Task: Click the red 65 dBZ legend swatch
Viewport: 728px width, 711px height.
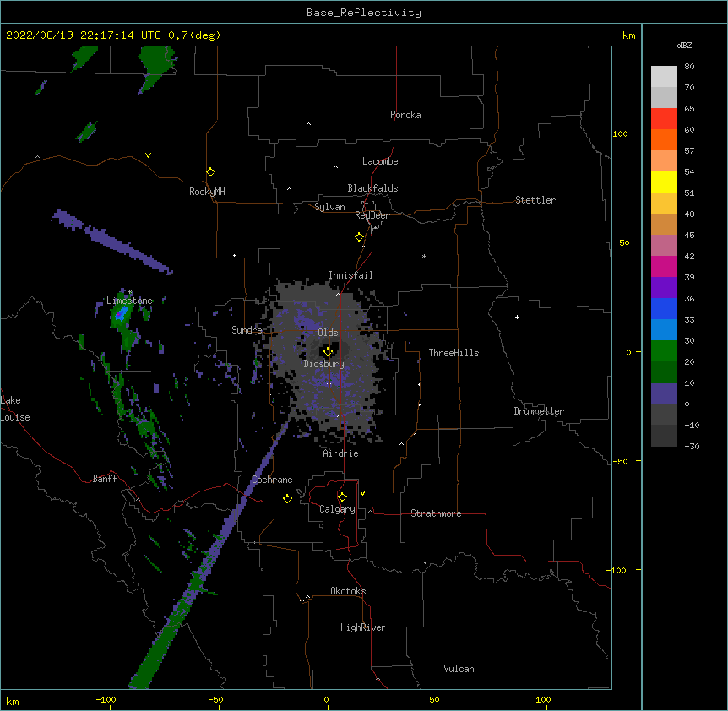Action: click(x=664, y=119)
